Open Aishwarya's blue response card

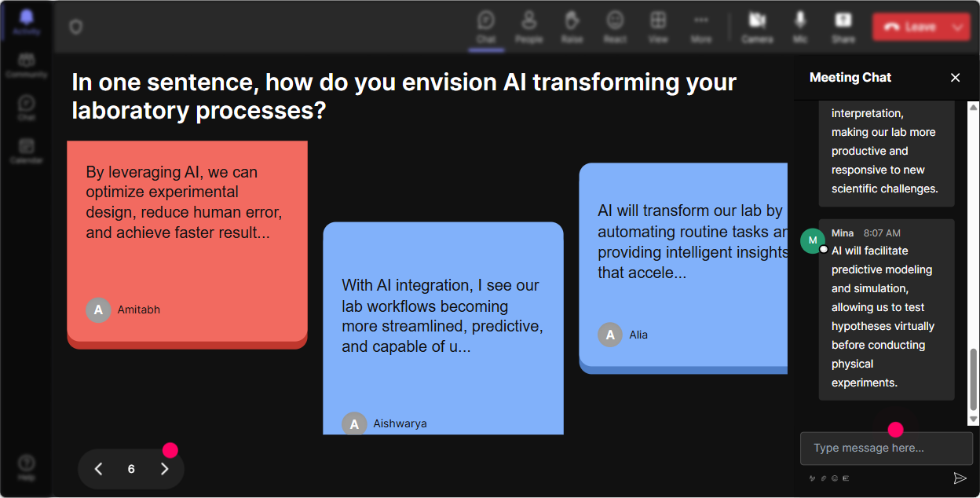click(443, 328)
